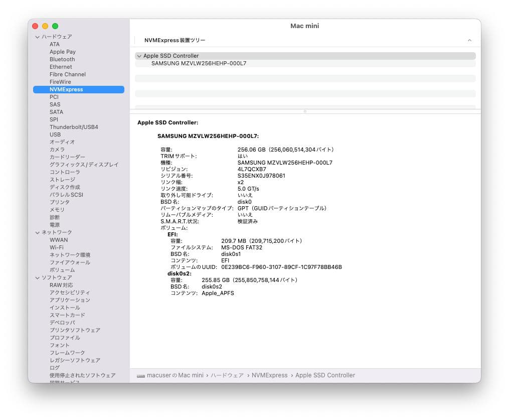This screenshot has height=420, width=509.
Task: Collapse the Apple SSD Controller tree node
Action: (139, 56)
